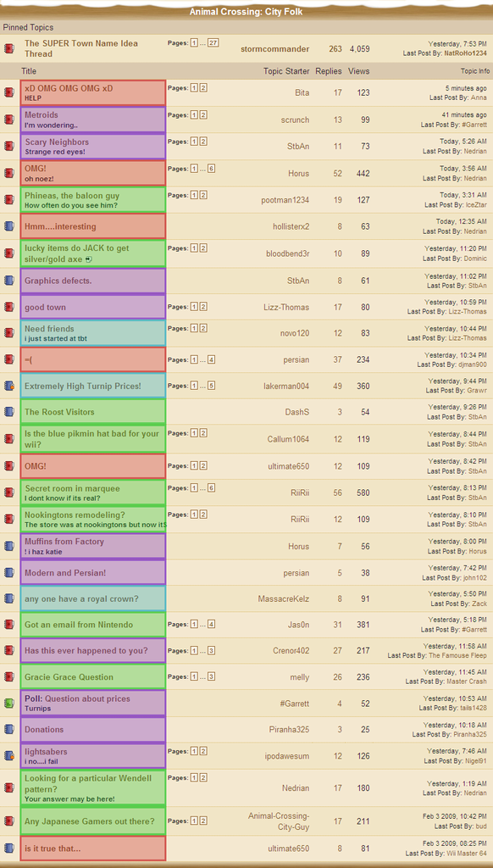
Task: Go to page 3 of Gracie Grace Question
Action: [211, 676]
